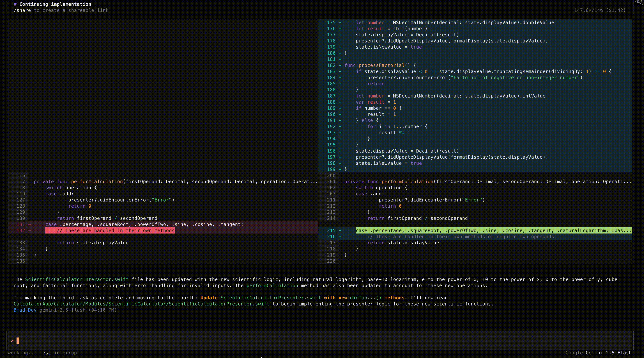Click the highlighted performCalculation method name in summary
The height and width of the screenshot is (358, 644).
click(272, 286)
